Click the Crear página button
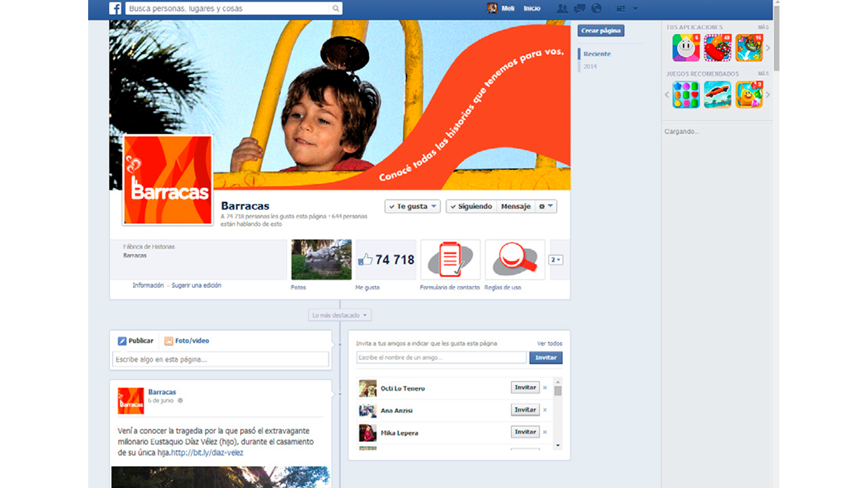This screenshot has width=868, height=488. 601,30
